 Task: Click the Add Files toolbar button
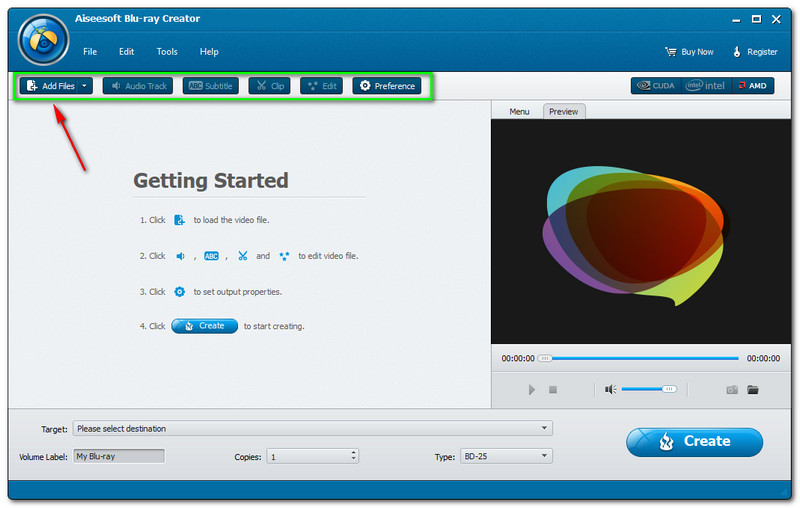tap(50, 86)
